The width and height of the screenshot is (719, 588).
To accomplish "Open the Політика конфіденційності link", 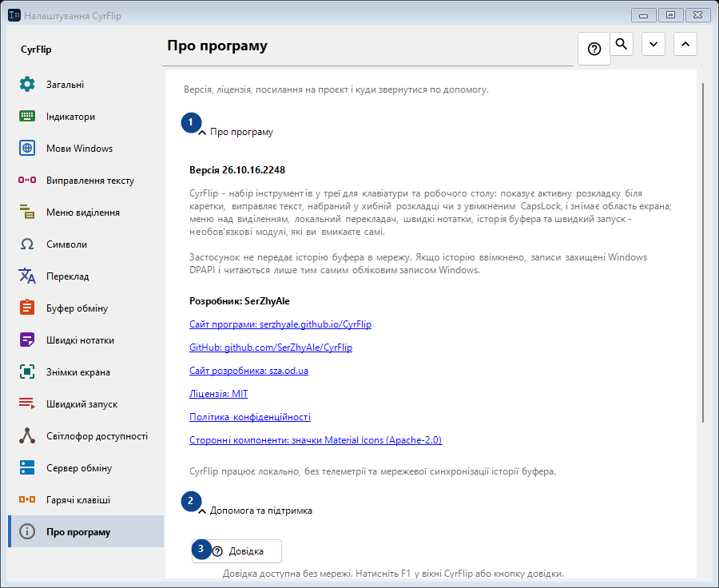I will (x=250, y=417).
